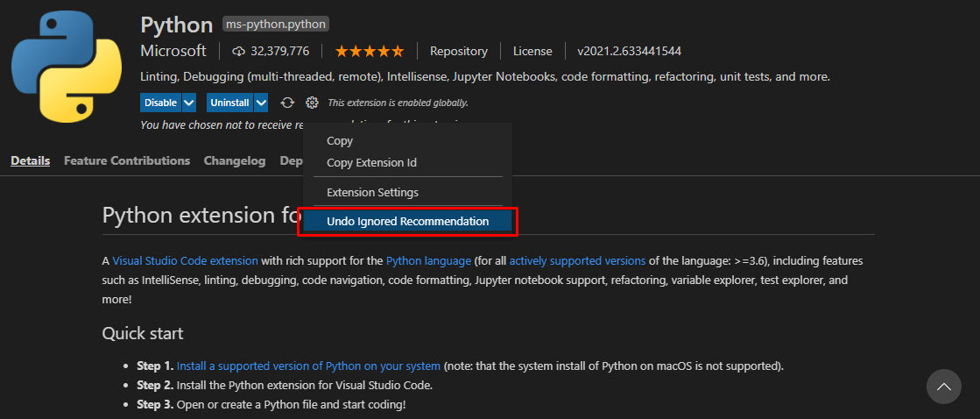Click the ms-python.python identifier badge
The width and height of the screenshot is (980, 419).
coord(276,25)
